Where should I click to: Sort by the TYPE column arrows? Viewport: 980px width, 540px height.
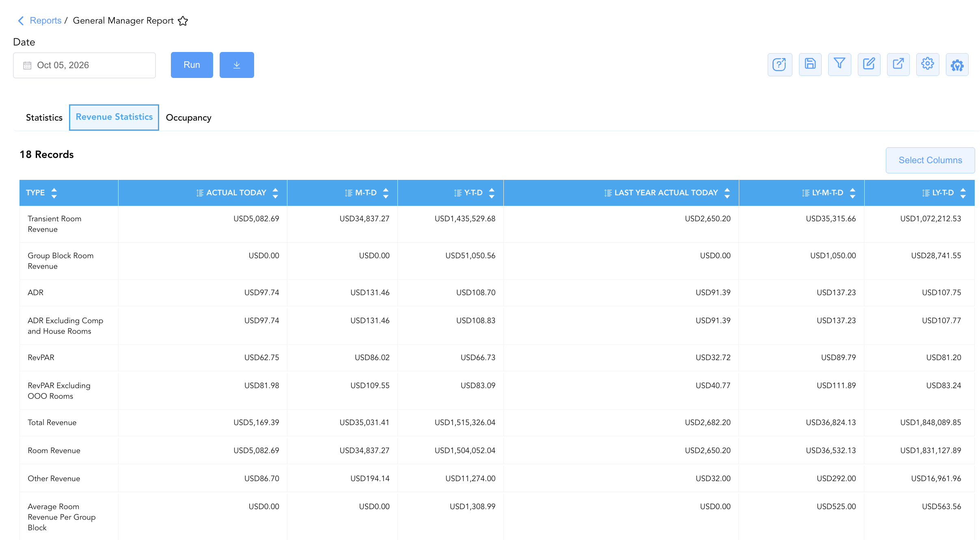click(x=54, y=193)
